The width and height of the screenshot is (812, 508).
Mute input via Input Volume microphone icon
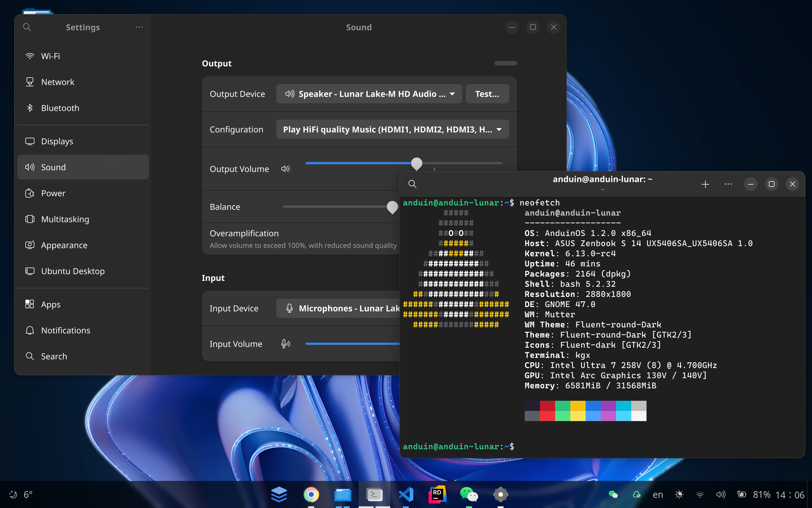pos(286,344)
